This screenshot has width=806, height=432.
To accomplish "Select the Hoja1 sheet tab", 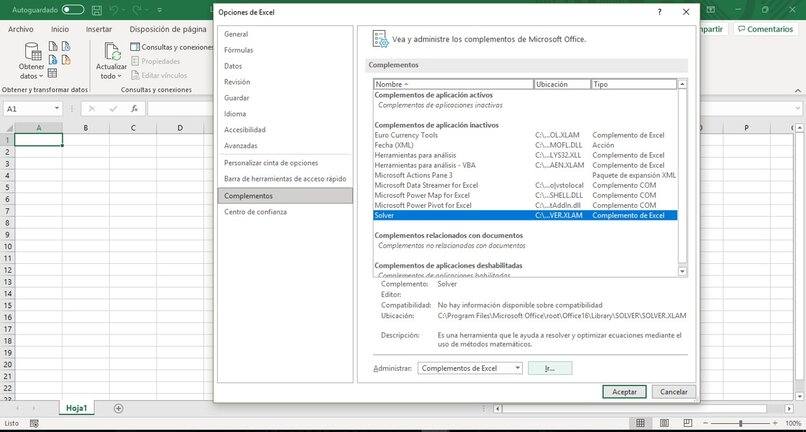I will click(x=77, y=408).
